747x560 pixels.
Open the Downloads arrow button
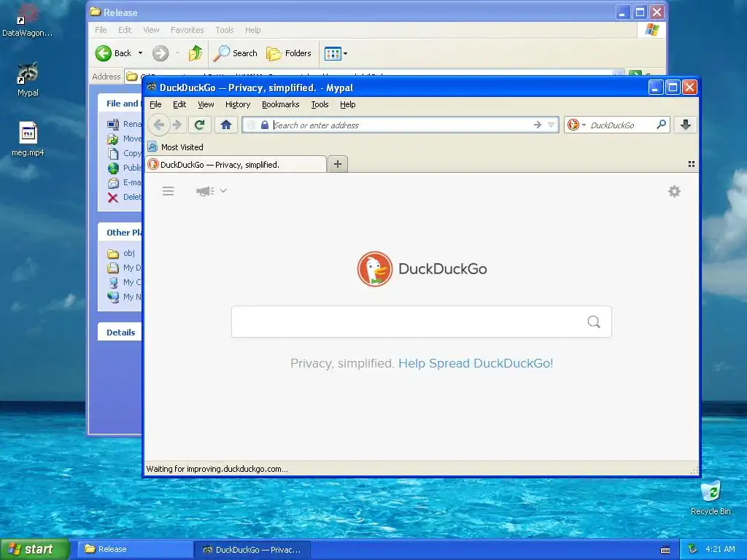pos(685,125)
